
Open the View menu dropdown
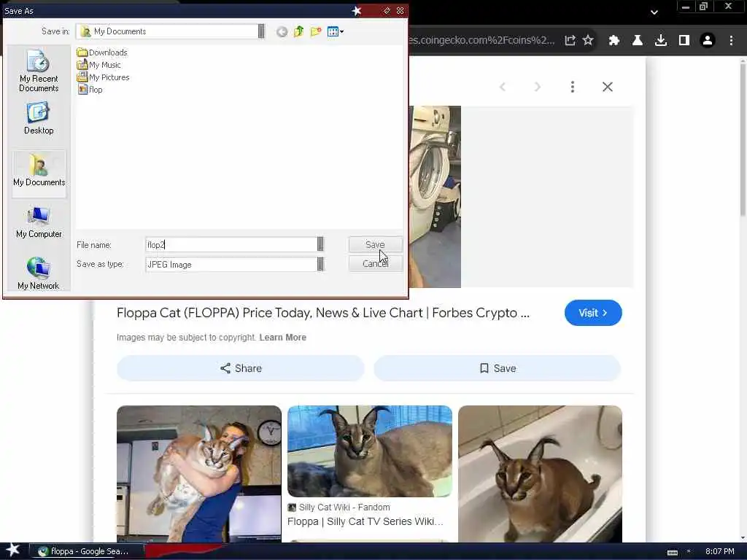point(336,32)
